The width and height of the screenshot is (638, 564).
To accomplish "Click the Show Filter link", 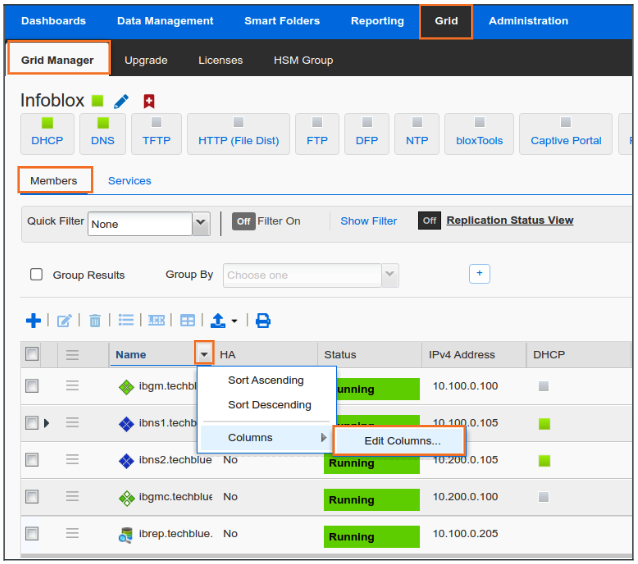I will coord(368,221).
